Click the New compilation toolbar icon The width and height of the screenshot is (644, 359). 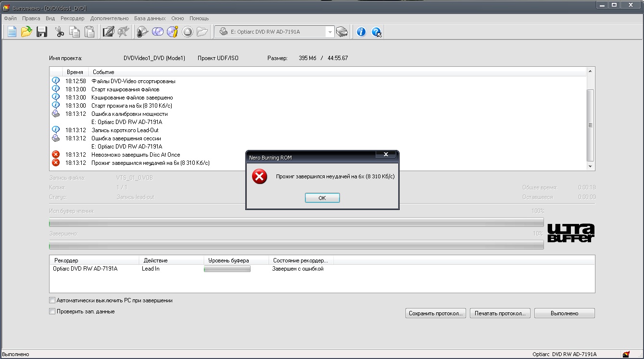point(12,32)
